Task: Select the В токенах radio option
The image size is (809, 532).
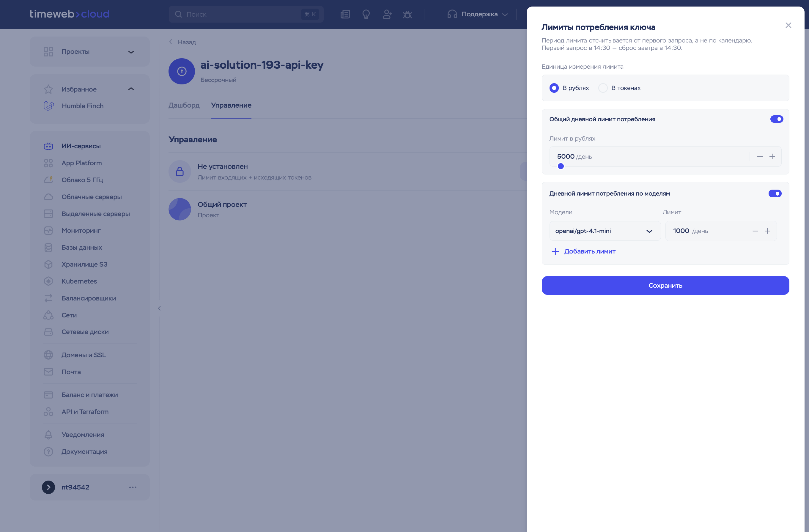Action: (x=603, y=88)
